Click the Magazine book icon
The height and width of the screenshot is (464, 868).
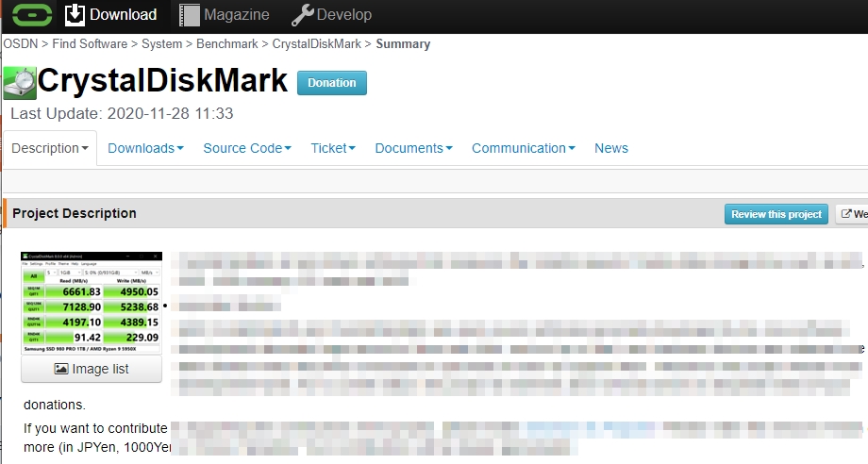190,15
